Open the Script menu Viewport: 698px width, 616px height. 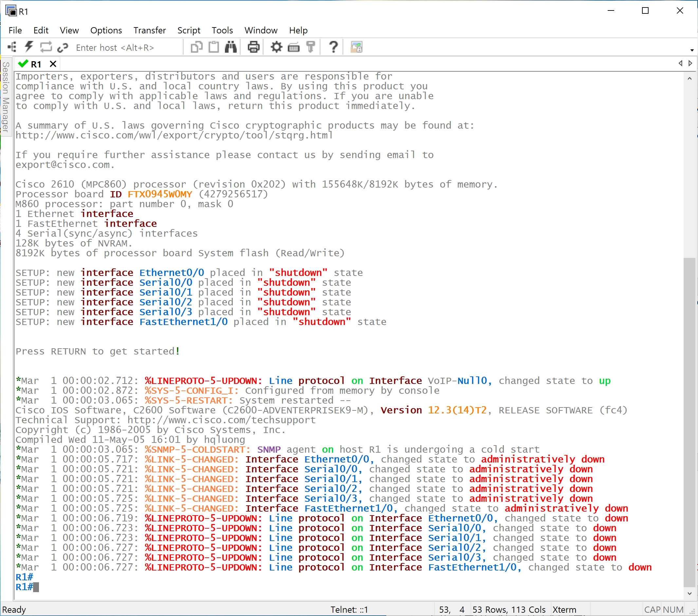pos(189,30)
